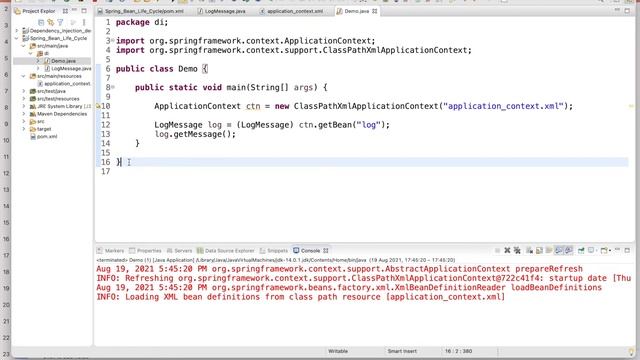Click the warning marker on line 10
Image resolution: width=640 pixels, height=360 pixels.
point(98,106)
